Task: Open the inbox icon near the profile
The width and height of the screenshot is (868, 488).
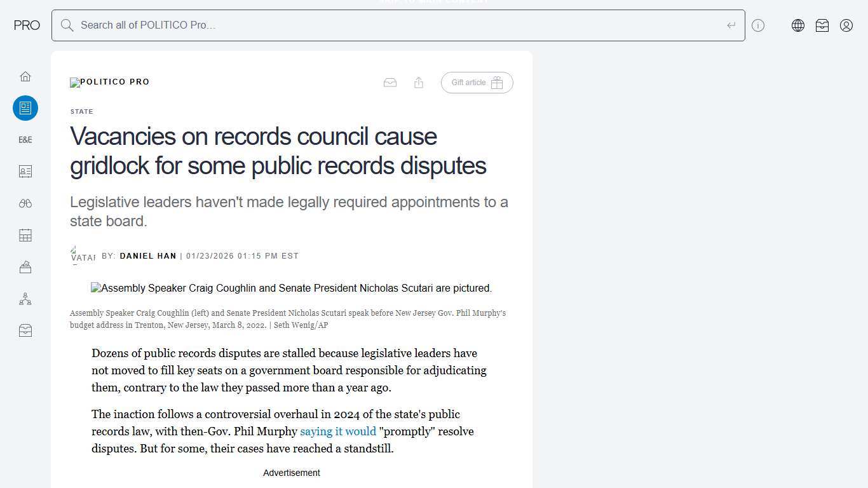Action: pyautogui.click(x=822, y=25)
